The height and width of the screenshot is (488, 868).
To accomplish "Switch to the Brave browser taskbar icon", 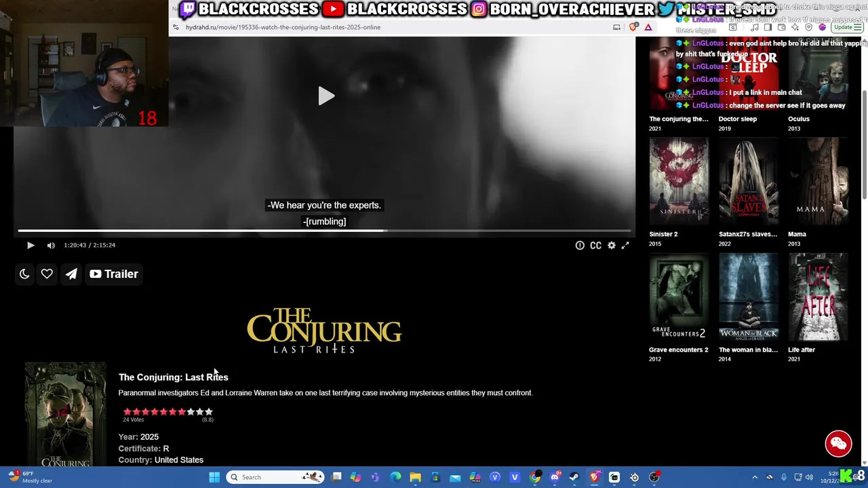I will (x=595, y=477).
